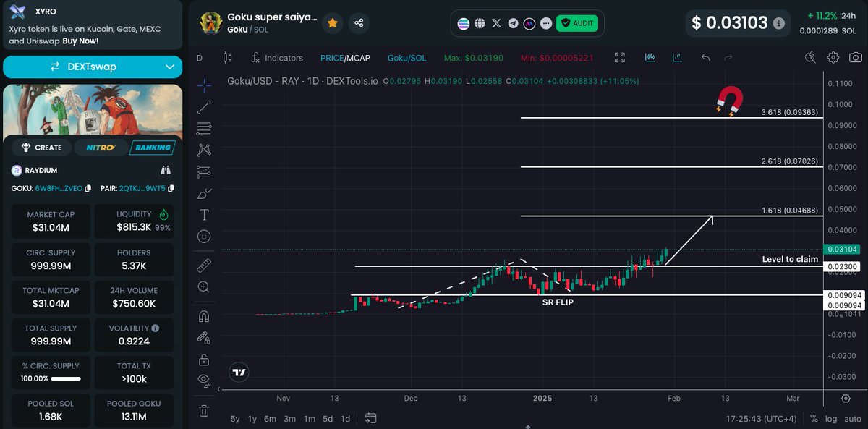Toggle the volume chart overlay icon
The image size is (868, 429).
click(677, 58)
